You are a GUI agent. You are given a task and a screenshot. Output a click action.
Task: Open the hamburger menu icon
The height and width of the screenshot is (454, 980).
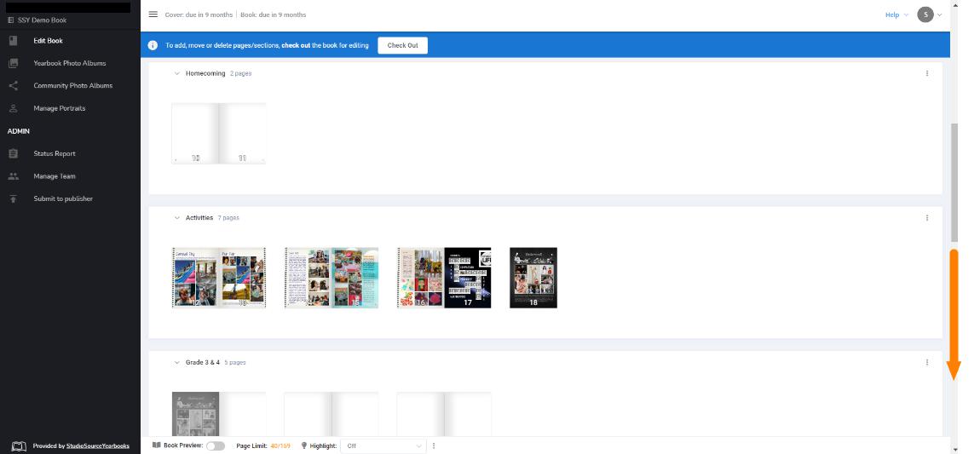point(153,14)
